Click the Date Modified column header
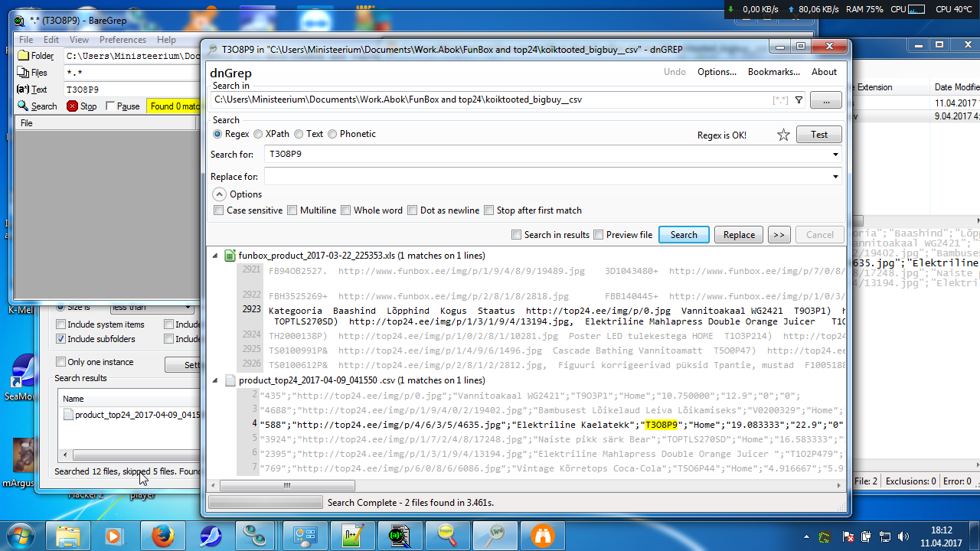This screenshot has width=980, height=551. (956, 87)
